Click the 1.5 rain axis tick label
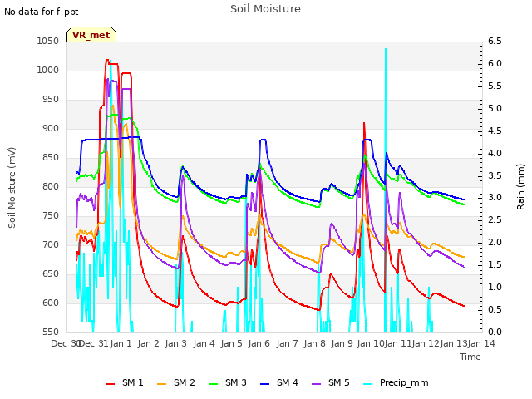Image resolution: width=532 pixels, height=399 pixels. (x=495, y=264)
